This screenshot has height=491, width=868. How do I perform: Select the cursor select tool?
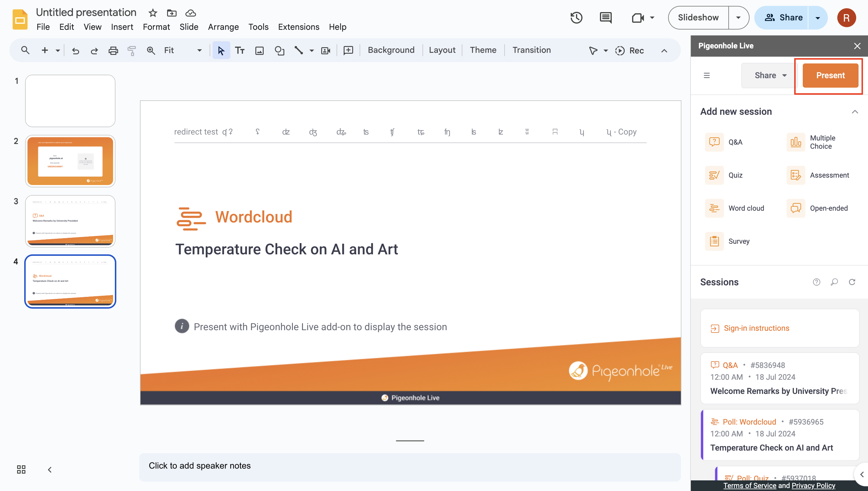221,50
